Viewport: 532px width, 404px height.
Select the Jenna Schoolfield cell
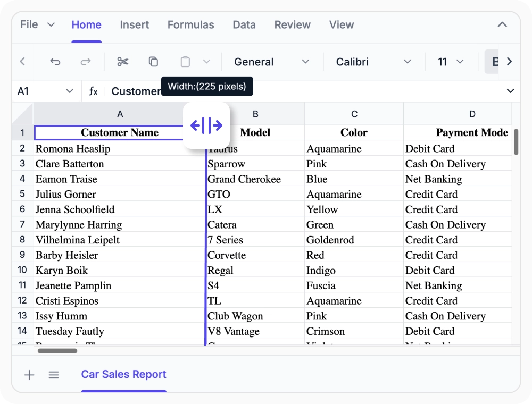click(120, 209)
